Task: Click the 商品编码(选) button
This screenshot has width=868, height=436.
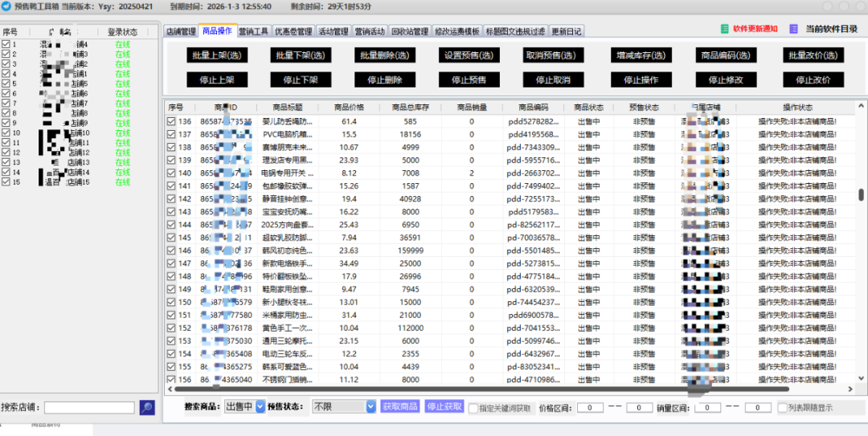Action: (x=726, y=55)
